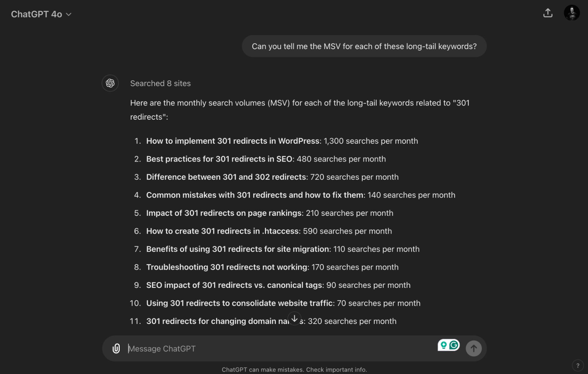
Task: Click "Difference between 301 and 302 redirects" text
Action: pyautogui.click(x=226, y=177)
